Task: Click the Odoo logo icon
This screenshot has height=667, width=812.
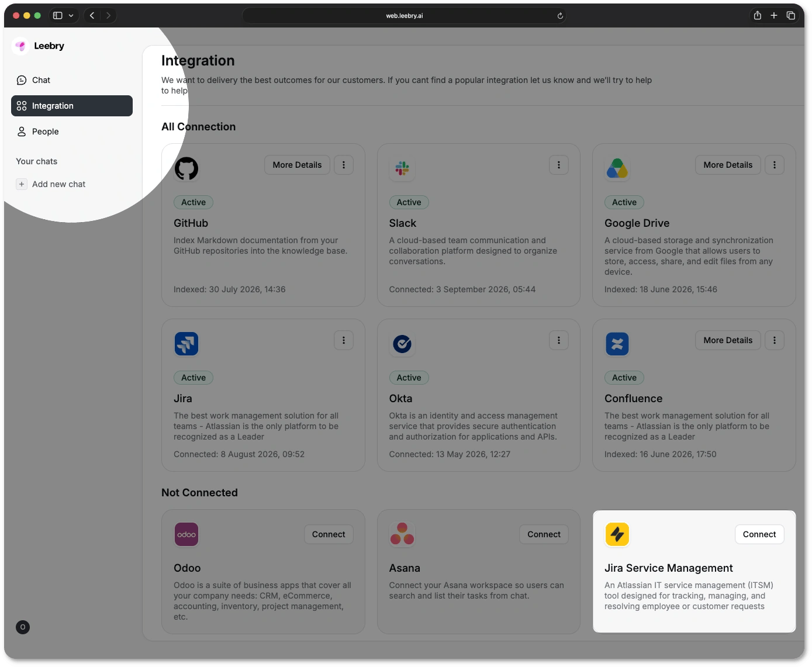Action: (186, 534)
